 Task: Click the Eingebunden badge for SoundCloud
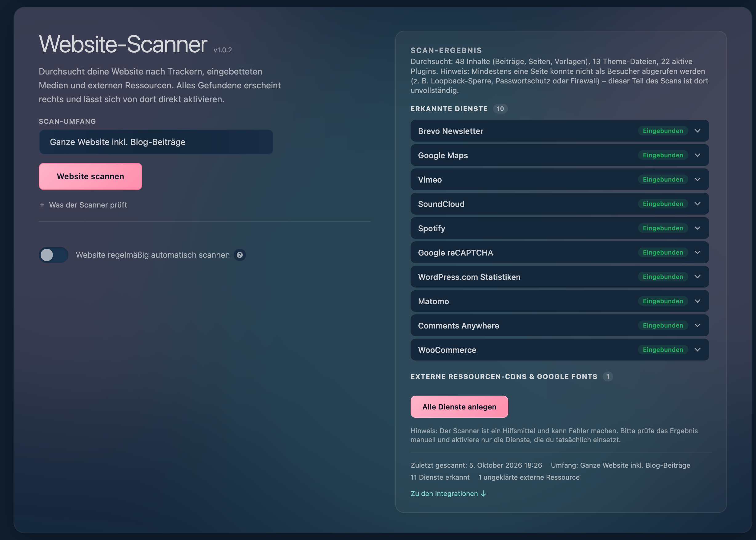[x=663, y=204]
